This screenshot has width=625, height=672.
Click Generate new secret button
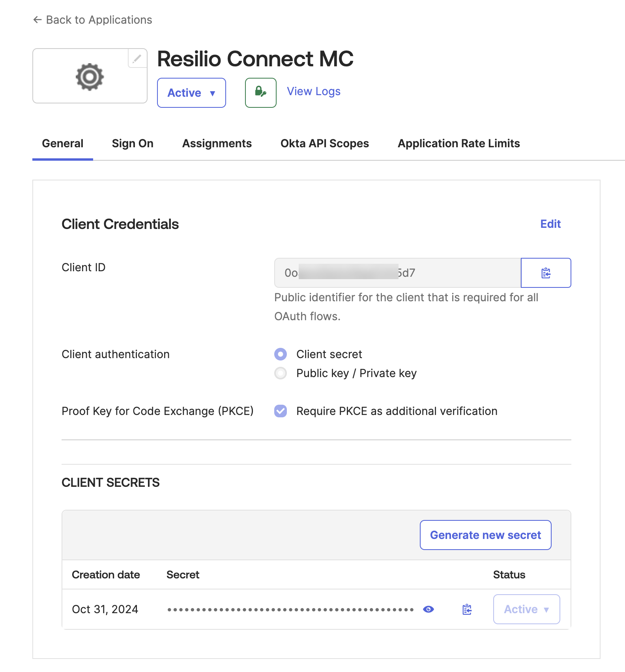coord(485,535)
